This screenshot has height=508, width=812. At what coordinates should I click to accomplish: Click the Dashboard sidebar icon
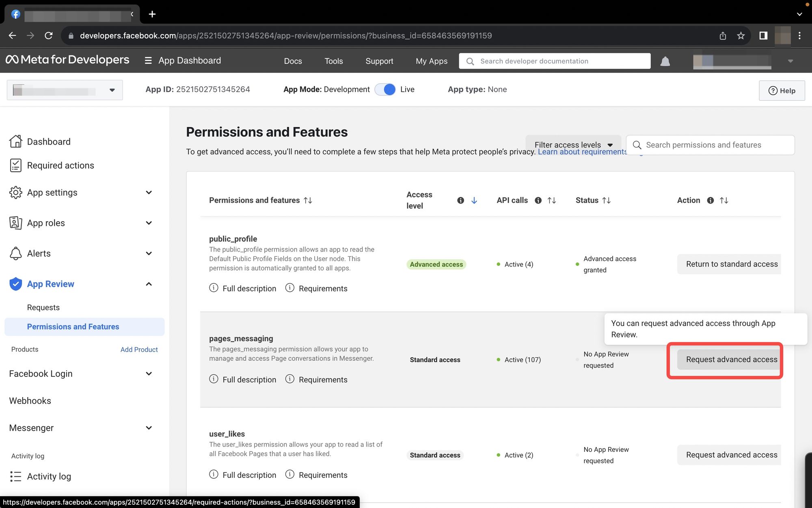[x=16, y=141]
